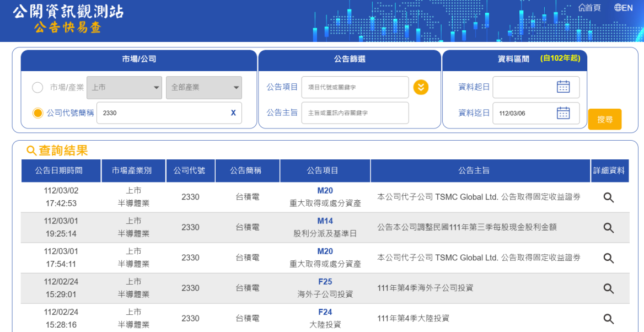Focus the 公告主旨 keyword input field
Screen dimensions: 644x332
coord(355,113)
